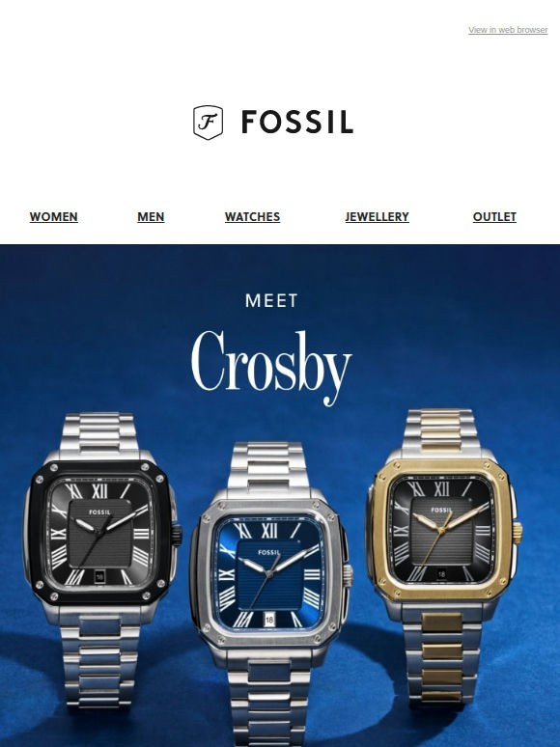This screenshot has width=560, height=747.
Task: Click the FOSSIL wordmark in the header
Action: (297, 122)
